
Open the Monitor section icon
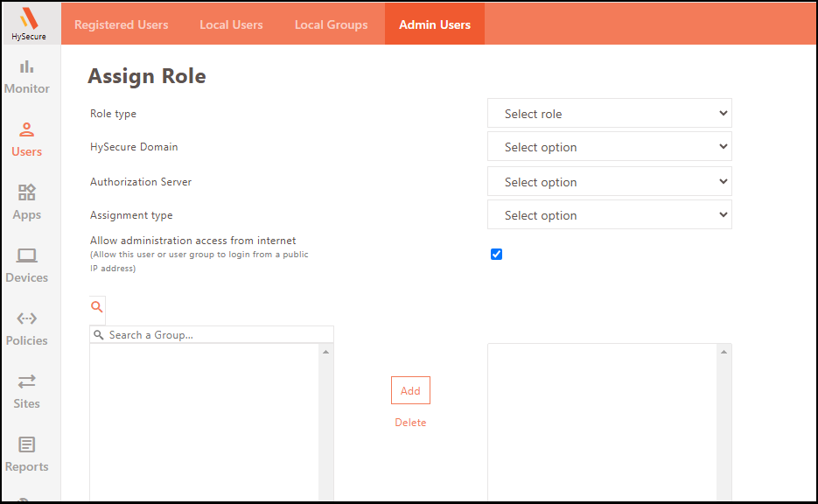27,67
